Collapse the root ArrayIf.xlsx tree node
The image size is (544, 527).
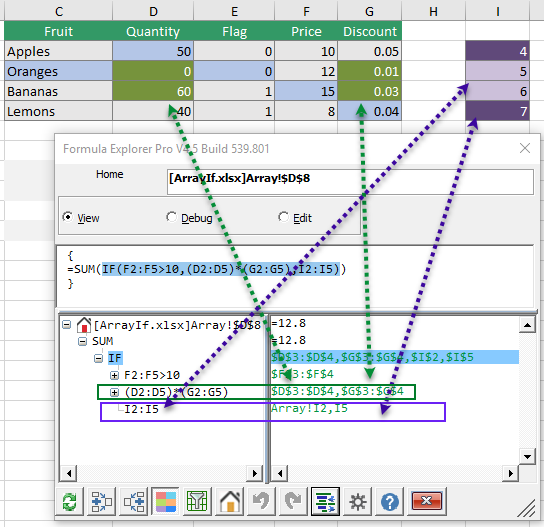(66, 325)
